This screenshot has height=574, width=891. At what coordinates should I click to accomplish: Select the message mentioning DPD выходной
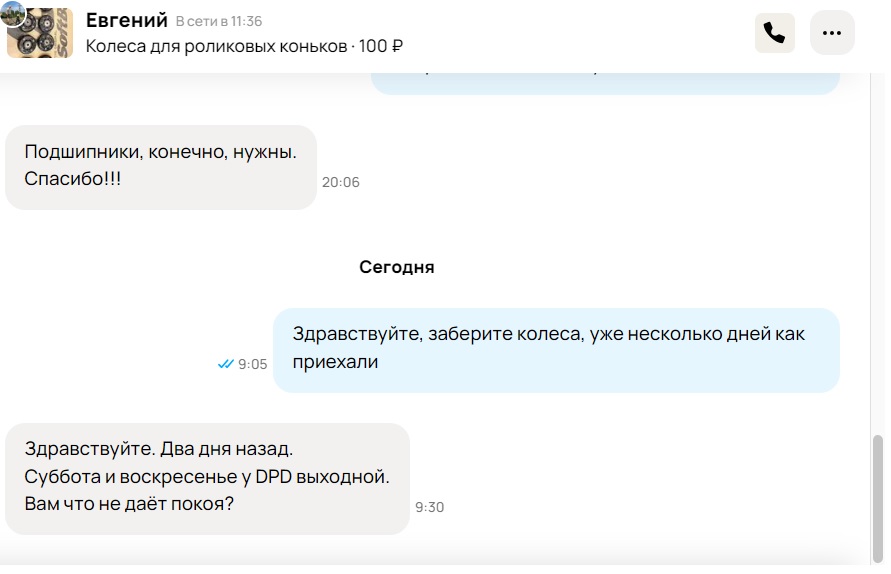tap(207, 479)
